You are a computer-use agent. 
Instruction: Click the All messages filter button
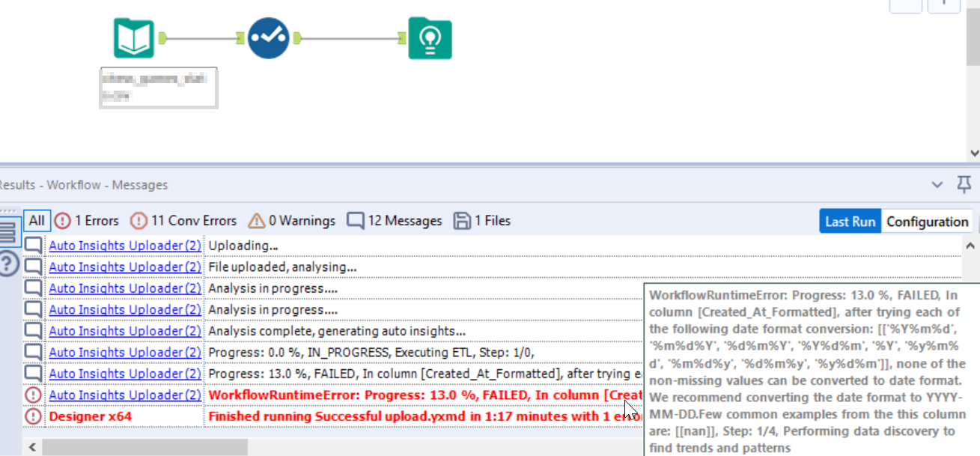[36, 220]
